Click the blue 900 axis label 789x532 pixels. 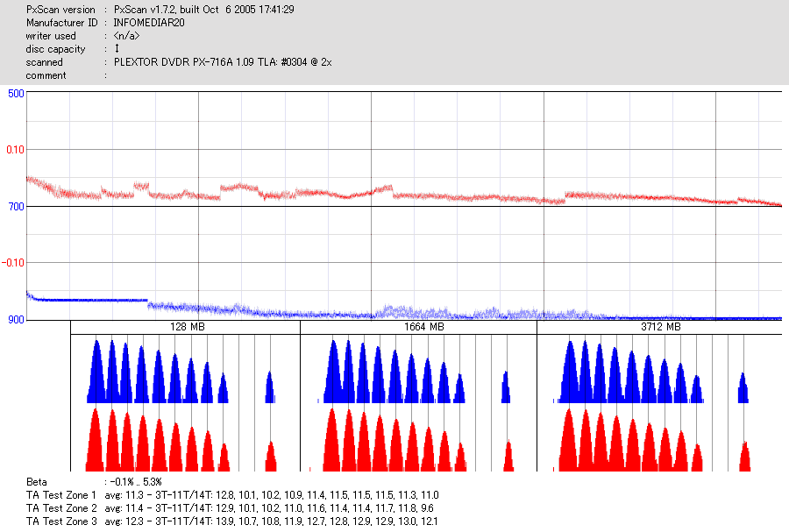pos(16,320)
